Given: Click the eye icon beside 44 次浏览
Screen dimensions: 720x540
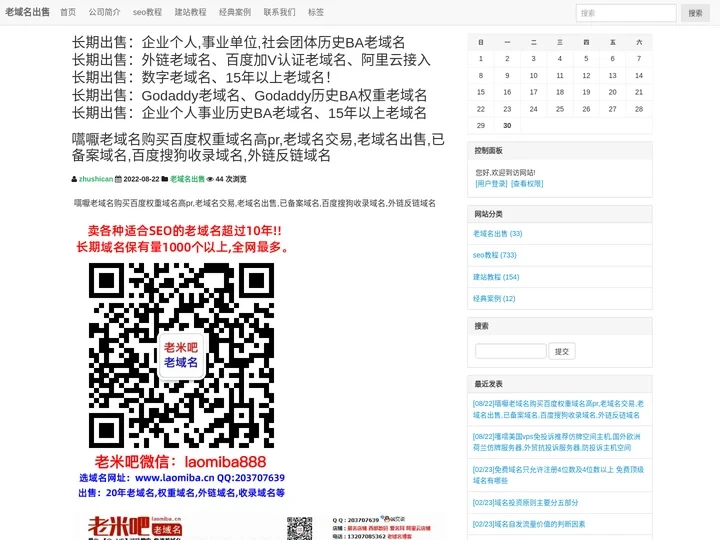Looking at the screenshot, I should pyautogui.click(x=210, y=179).
